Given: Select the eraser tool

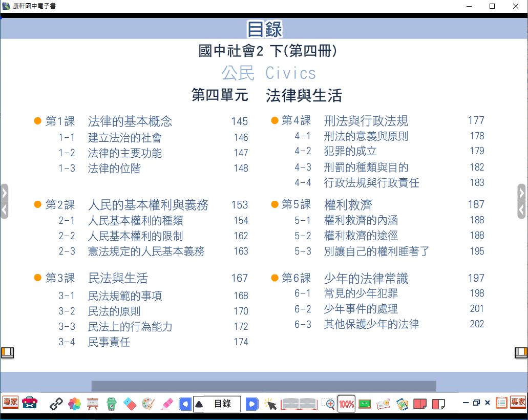Looking at the screenshot, I should point(130,404).
